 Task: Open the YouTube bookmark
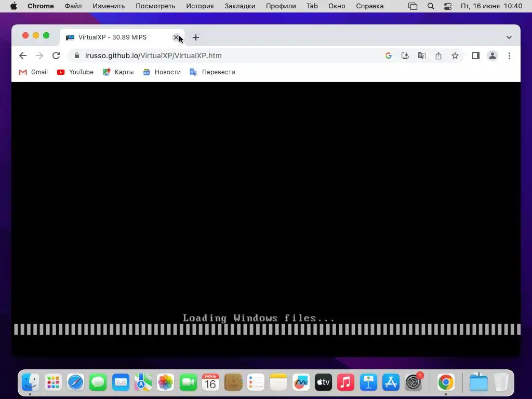(75, 72)
